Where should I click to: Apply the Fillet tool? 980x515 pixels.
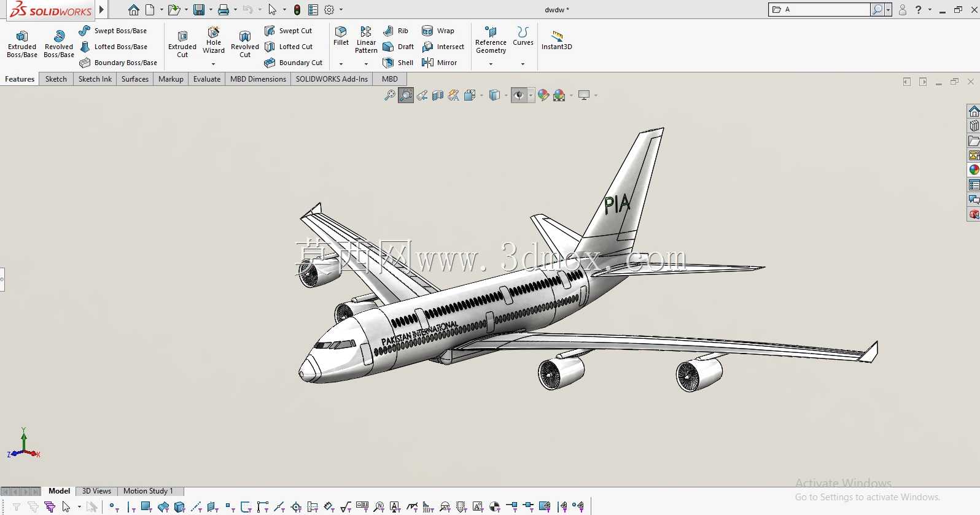tap(341, 36)
